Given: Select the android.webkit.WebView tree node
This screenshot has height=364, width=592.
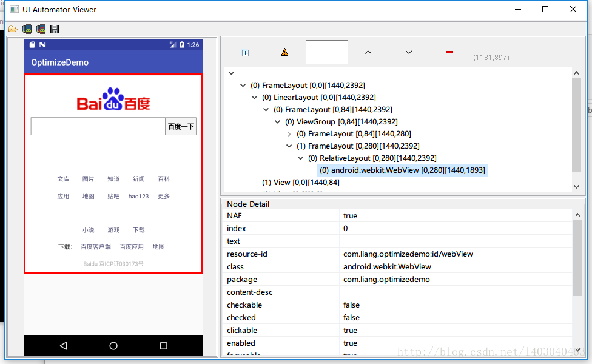Looking at the screenshot, I should click(403, 170).
